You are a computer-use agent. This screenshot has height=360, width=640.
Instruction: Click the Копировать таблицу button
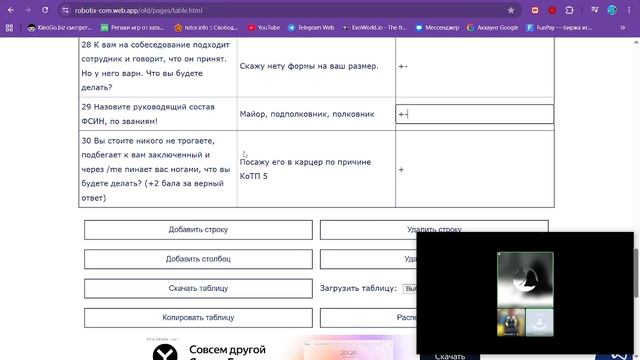click(x=198, y=318)
